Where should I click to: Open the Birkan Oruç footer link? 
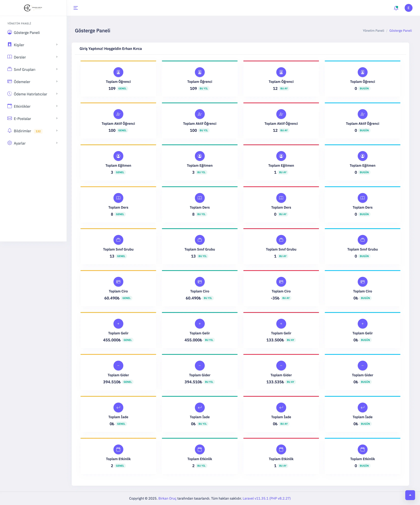pyautogui.click(x=167, y=498)
